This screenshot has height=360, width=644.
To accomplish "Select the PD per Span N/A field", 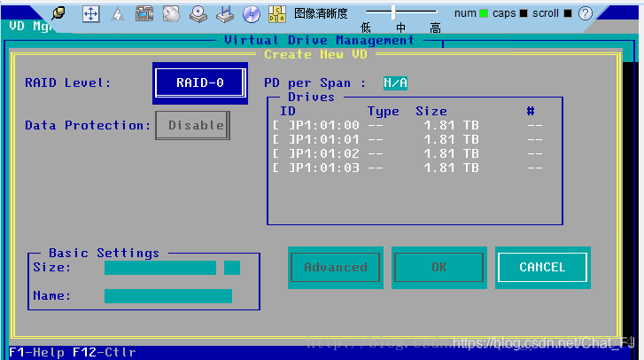I will click(x=395, y=83).
